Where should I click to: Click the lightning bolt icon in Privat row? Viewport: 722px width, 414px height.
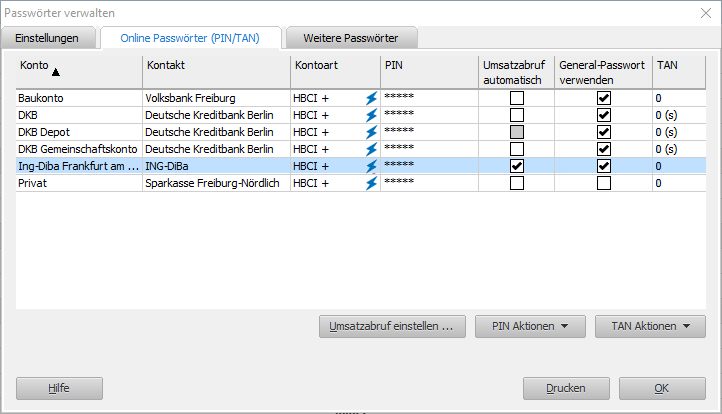click(371, 183)
